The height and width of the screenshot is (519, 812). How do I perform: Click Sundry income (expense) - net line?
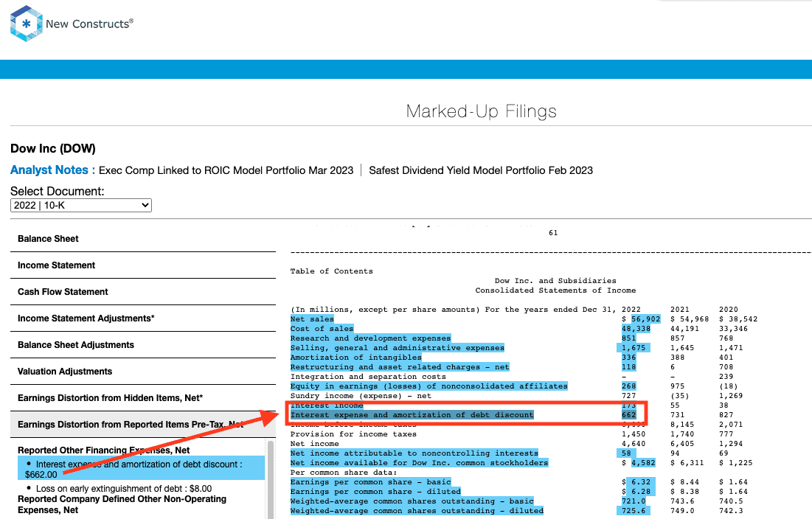click(x=361, y=395)
